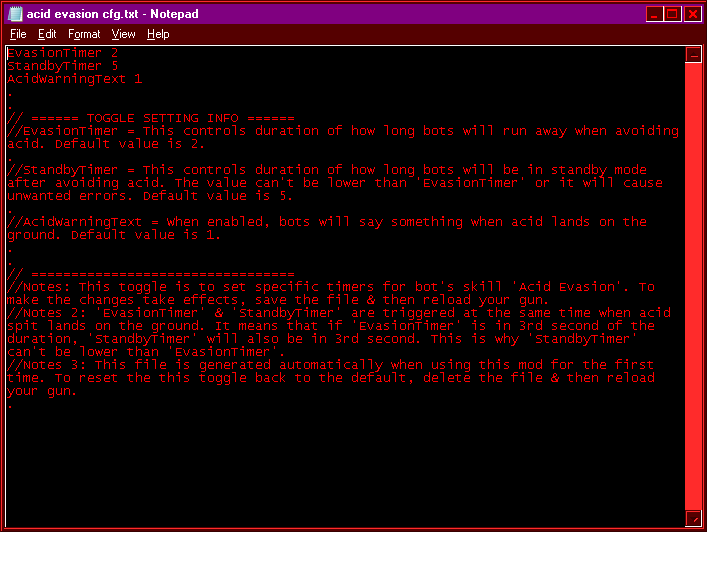Viewport: 708px width, 569px height.
Task: Close the acid evasion cfg.txt window
Action: tap(692, 14)
